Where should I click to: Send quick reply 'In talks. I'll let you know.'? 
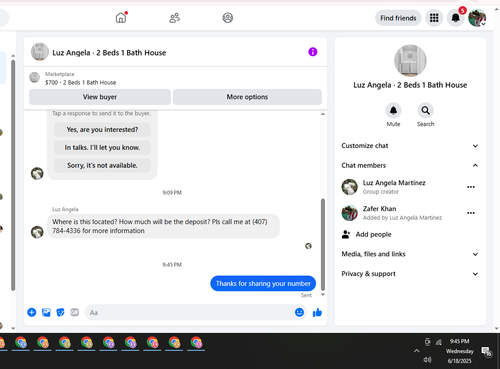pyautogui.click(x=102, y=147)
